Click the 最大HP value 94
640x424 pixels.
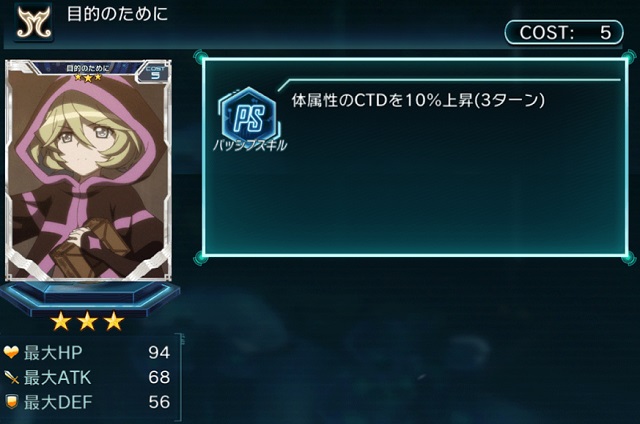point(159,353)
